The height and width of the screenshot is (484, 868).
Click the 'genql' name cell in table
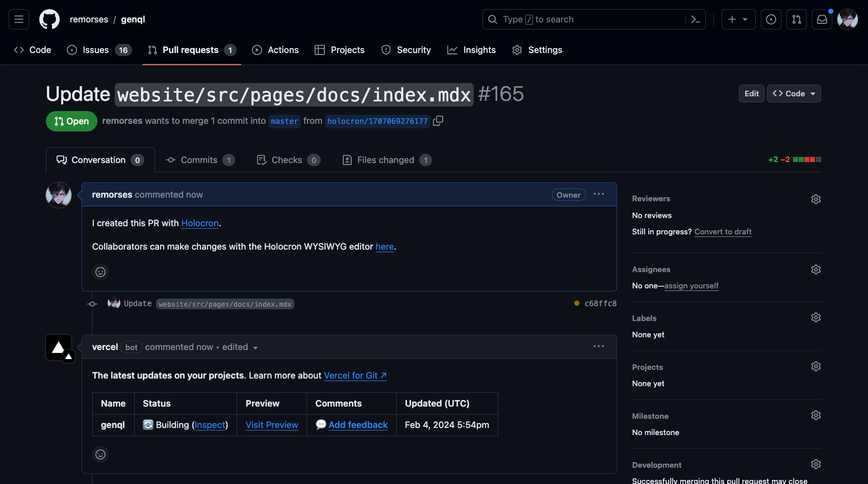(x=113, y=425)
